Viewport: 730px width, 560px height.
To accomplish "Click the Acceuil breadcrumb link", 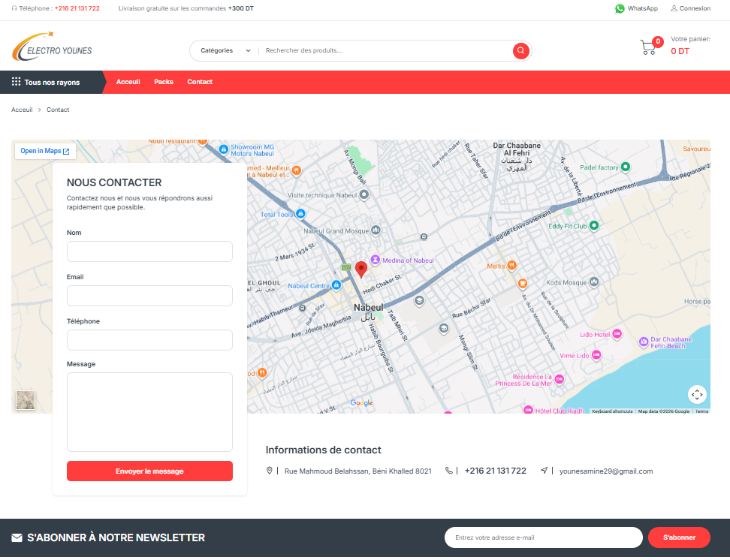I will pos(22,110).
